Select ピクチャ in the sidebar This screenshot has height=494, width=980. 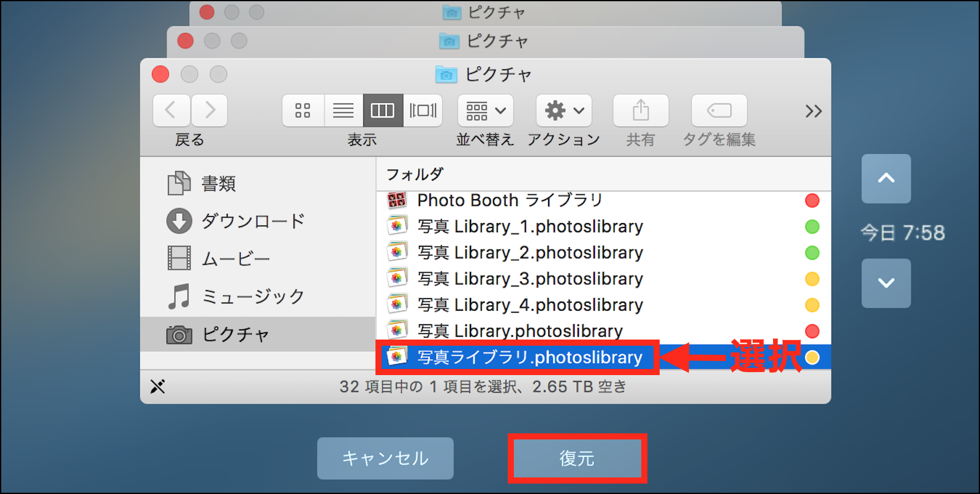click(257, 334)
